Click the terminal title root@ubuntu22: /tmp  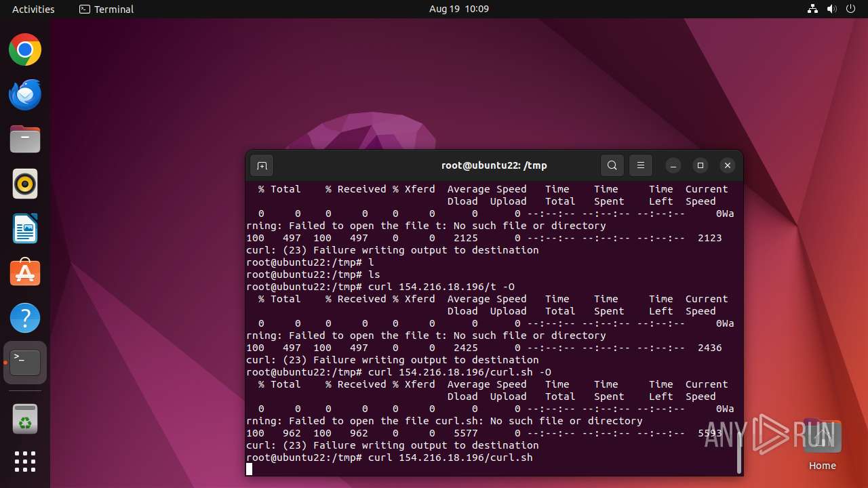pyautogui.click(x=494, y=165)
